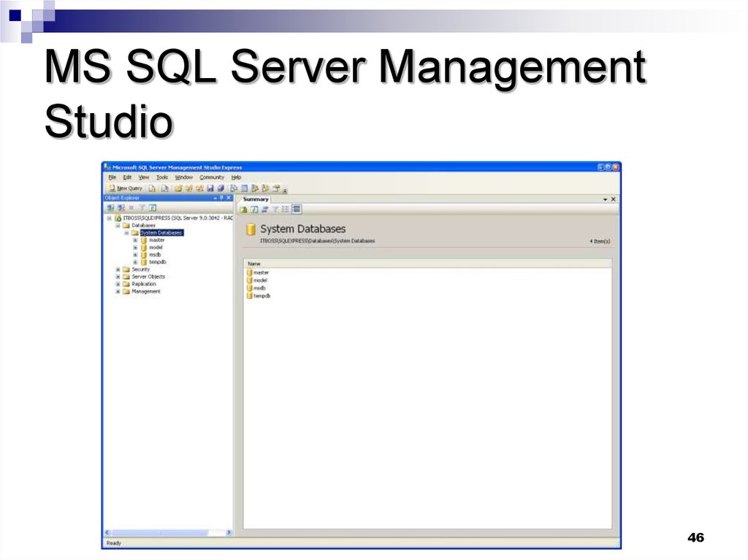The height and width of the screenshot is (560, 748).
Task: Click the Filter icon in Object Explorer toolbar
Action: point(142,208)
